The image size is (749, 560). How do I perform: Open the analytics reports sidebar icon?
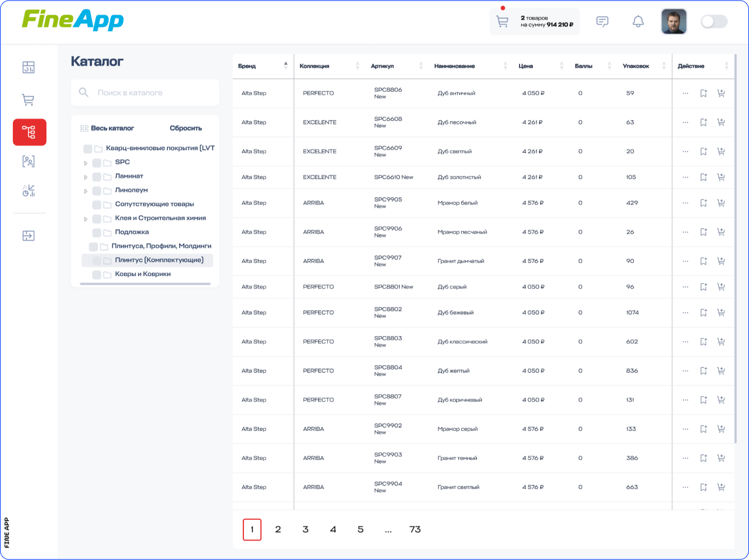pyautogui.click(x=28, y=190)
